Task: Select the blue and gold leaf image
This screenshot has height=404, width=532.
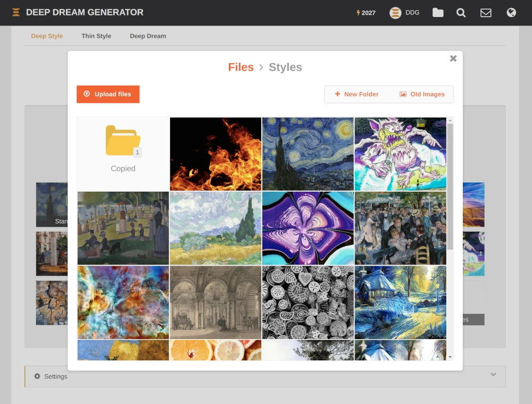Action: pos(123,350)
